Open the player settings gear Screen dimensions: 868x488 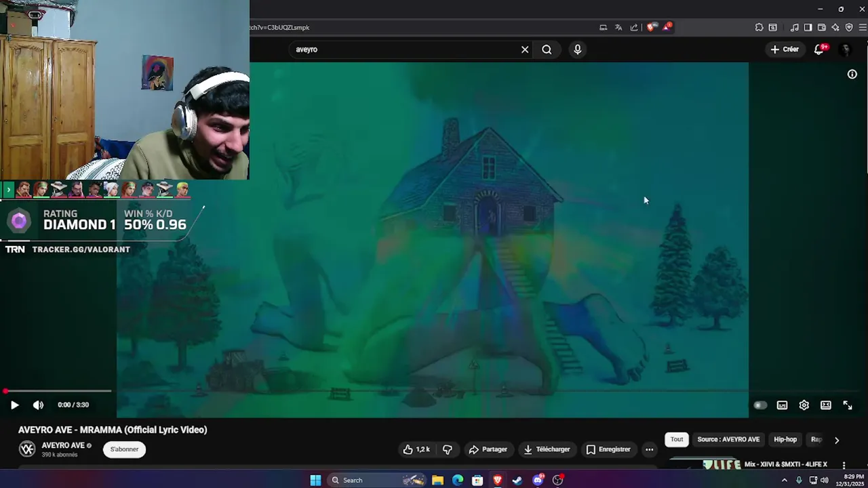[804, 405]
